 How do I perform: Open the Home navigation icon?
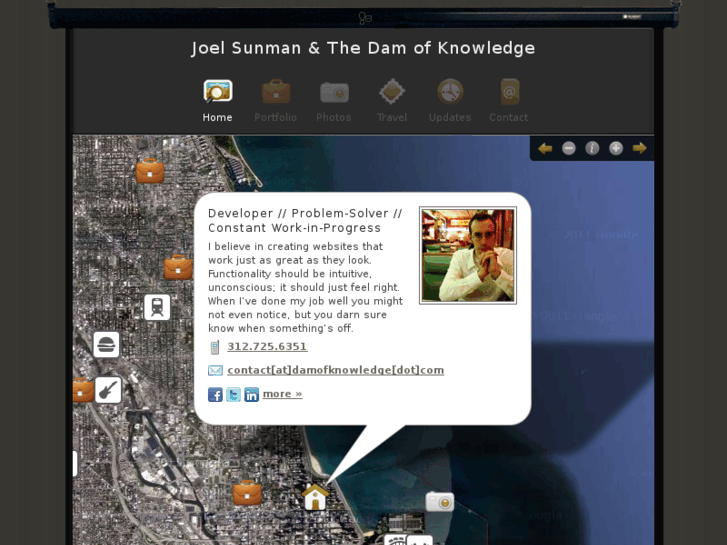(x=217, y=91)
